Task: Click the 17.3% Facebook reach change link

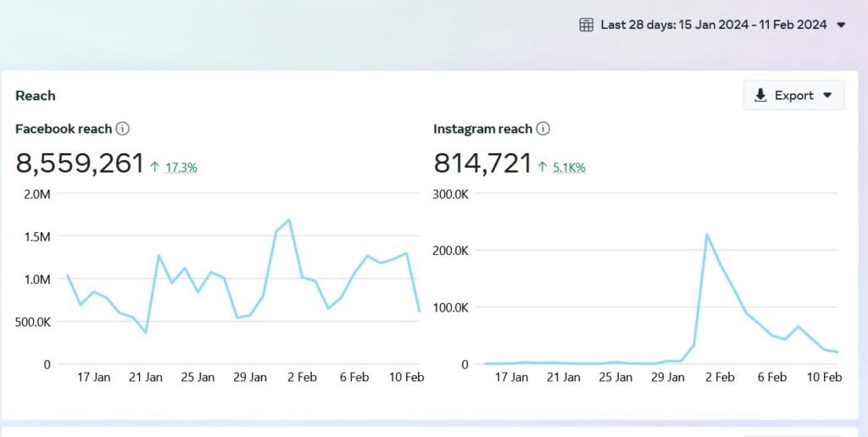Action: (x=181, y=168)
